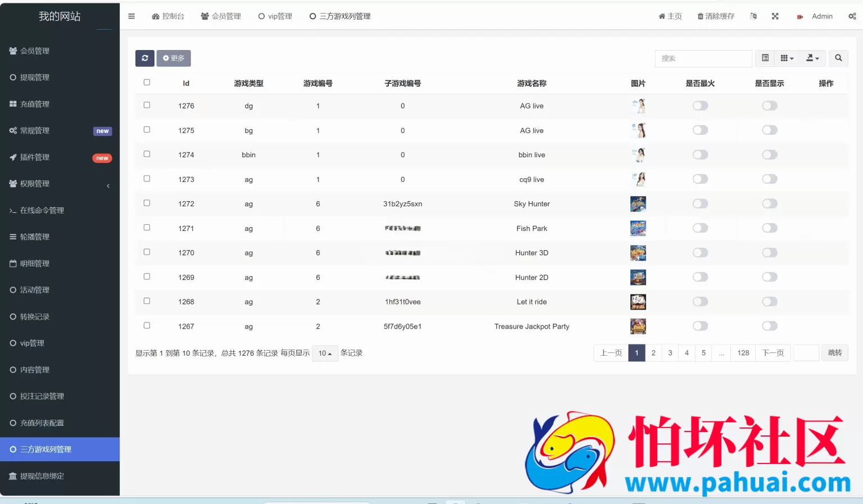Viewport: 863px width, 504px height.
Task: Go to pagination page 128
Action: pos(743,353)
